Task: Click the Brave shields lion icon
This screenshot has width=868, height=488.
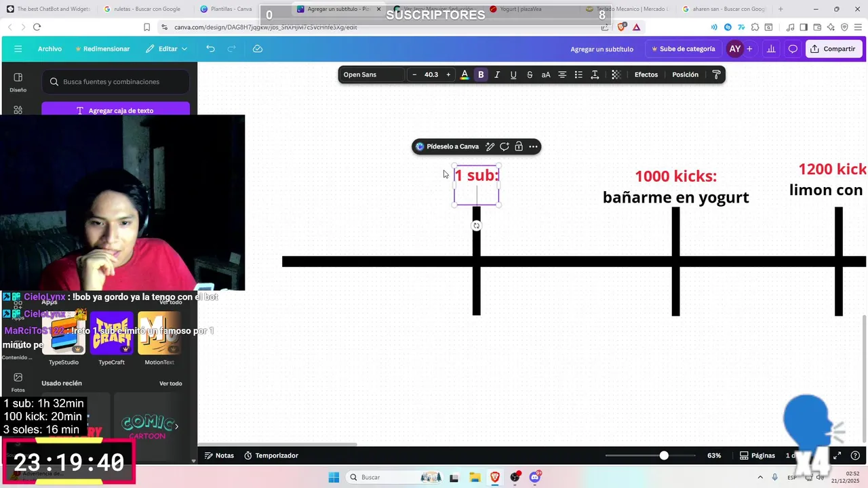Action: (622, 27)
